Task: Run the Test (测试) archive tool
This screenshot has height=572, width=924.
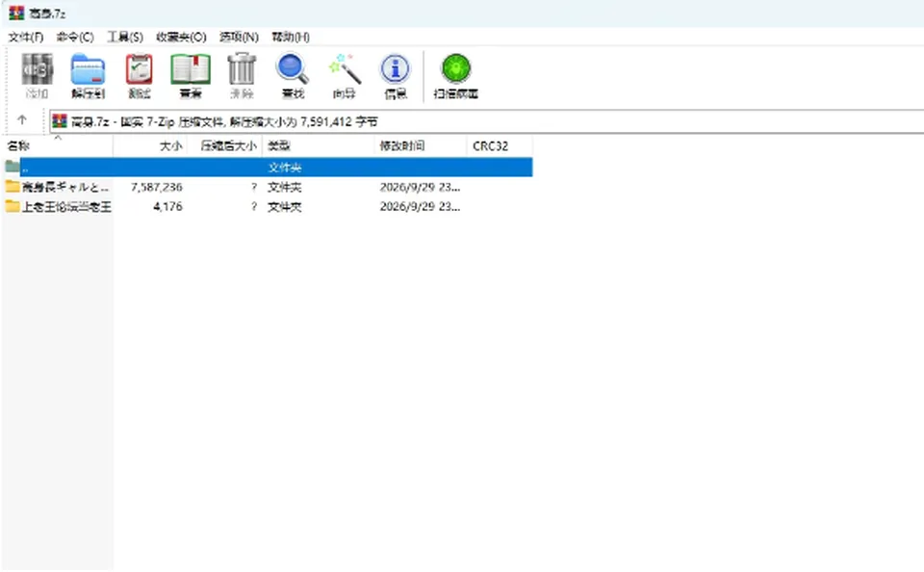Action: point(139,75)
